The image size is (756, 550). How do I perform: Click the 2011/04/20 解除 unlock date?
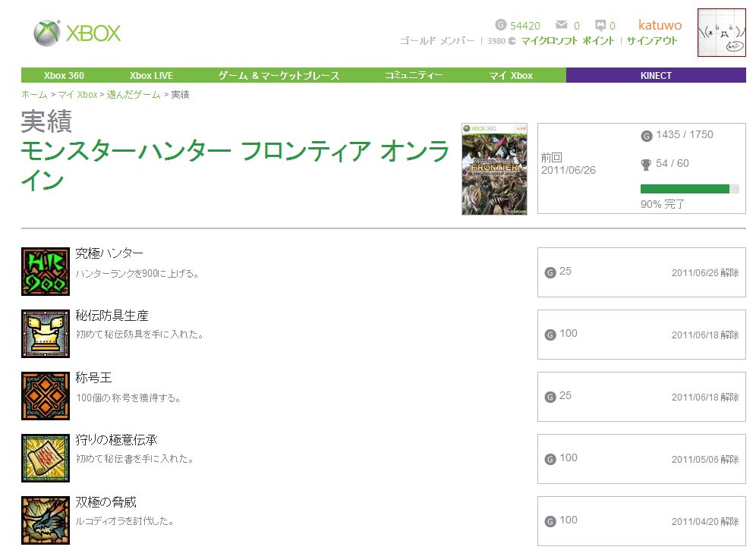click(705, 522)
